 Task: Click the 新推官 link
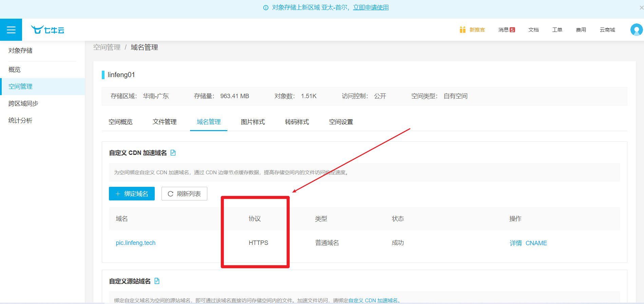pos(477,30)
